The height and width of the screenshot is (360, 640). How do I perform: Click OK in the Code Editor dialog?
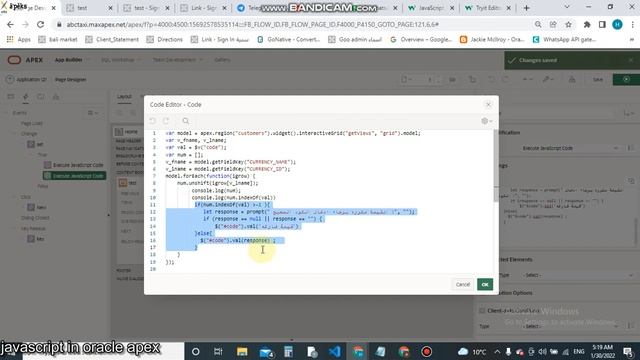coord(485,284)
